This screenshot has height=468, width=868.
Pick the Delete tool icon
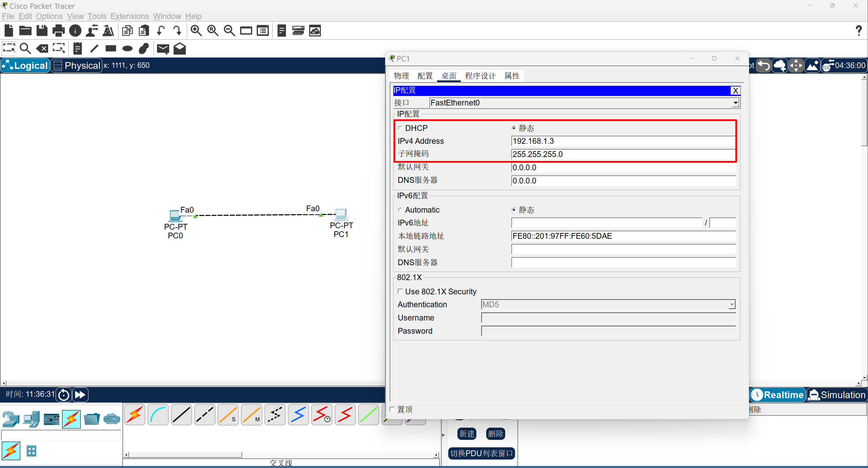[x=42, y=48]
